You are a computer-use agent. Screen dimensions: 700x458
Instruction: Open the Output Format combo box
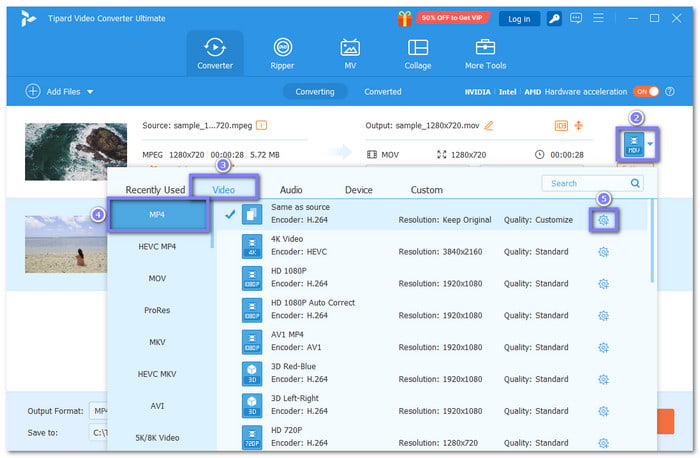99,411
